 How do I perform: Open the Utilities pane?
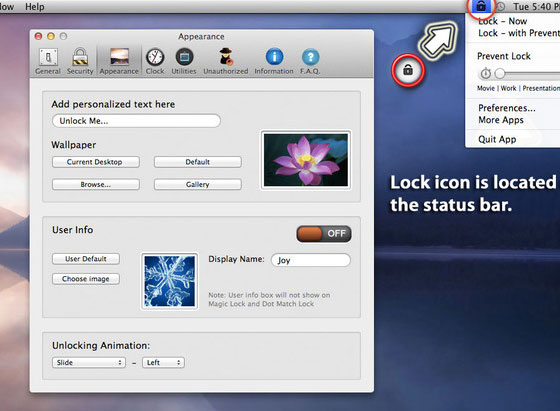pos(184,61)
